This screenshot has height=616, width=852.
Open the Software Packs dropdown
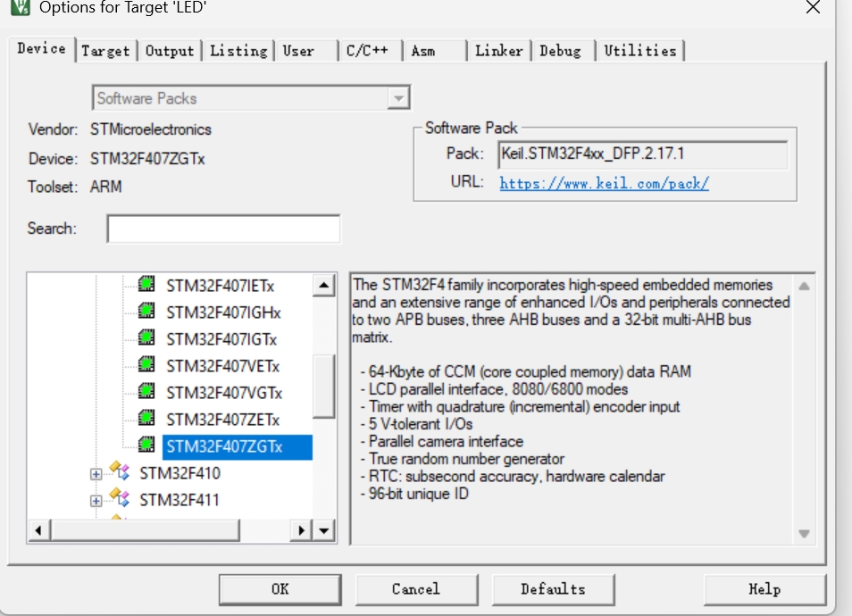[x=399, y=98]
